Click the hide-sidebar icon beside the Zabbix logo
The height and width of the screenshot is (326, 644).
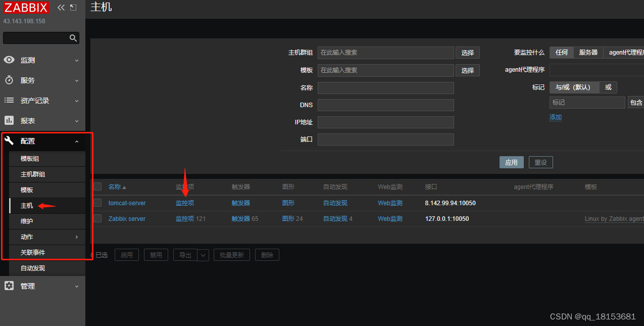pos(73,8)
